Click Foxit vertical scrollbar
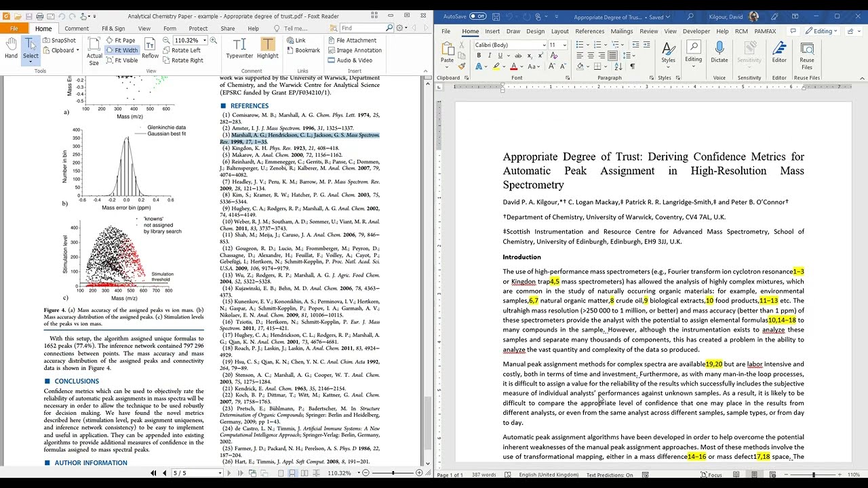This screenshot has height=488, width=868. pyautogui.click(x=428, y=270)
